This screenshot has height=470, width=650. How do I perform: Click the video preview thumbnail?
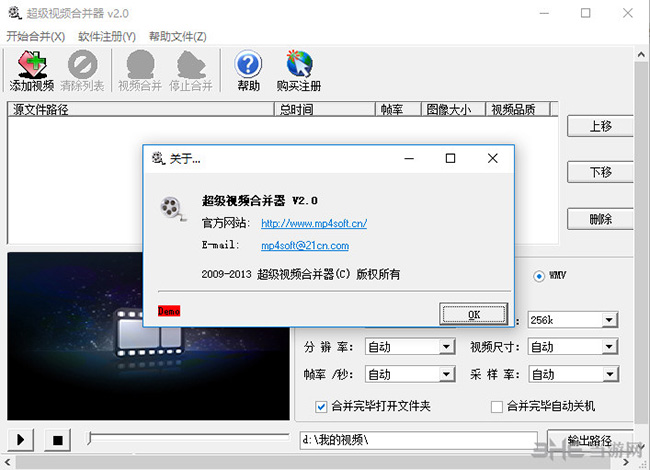148,337
